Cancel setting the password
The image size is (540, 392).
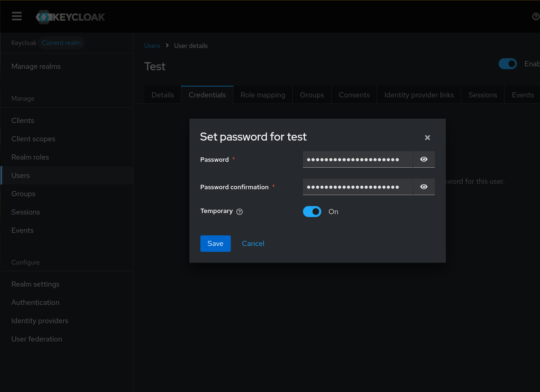click(x=253, y=243)
